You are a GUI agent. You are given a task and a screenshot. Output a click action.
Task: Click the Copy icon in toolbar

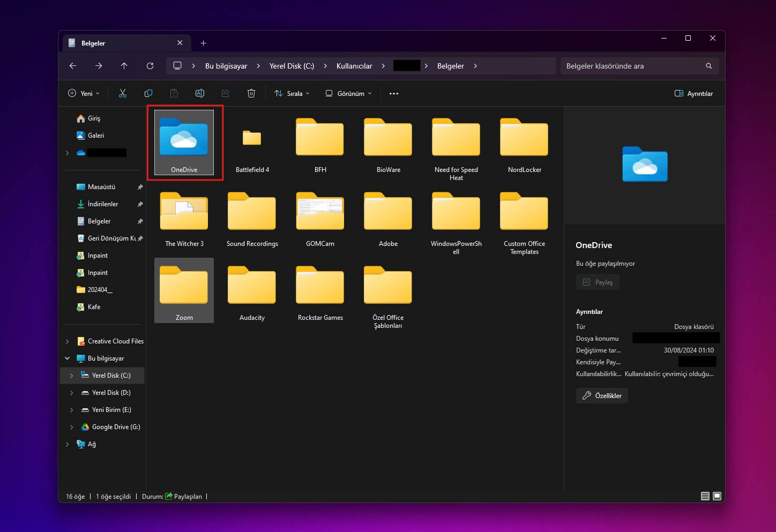click(148, 93)
